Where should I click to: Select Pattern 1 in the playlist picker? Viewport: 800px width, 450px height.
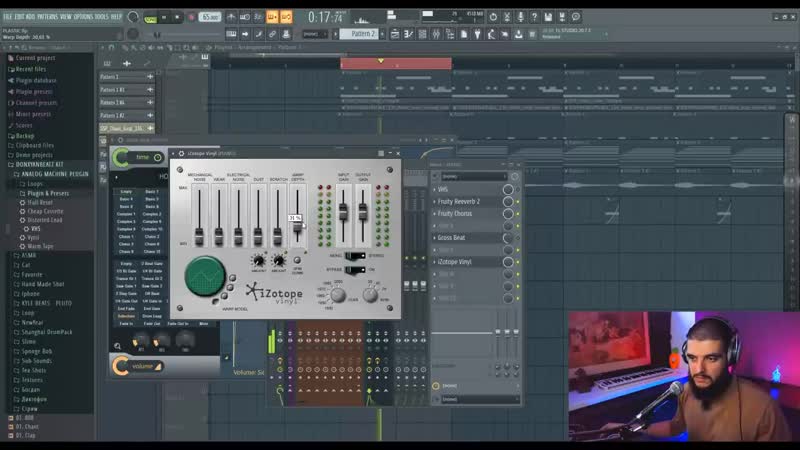[127, 77]
